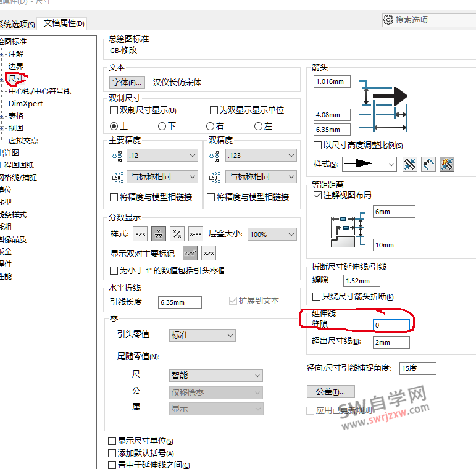
Task: Open stack size 100% dropdown
Action: click(272, 234)
